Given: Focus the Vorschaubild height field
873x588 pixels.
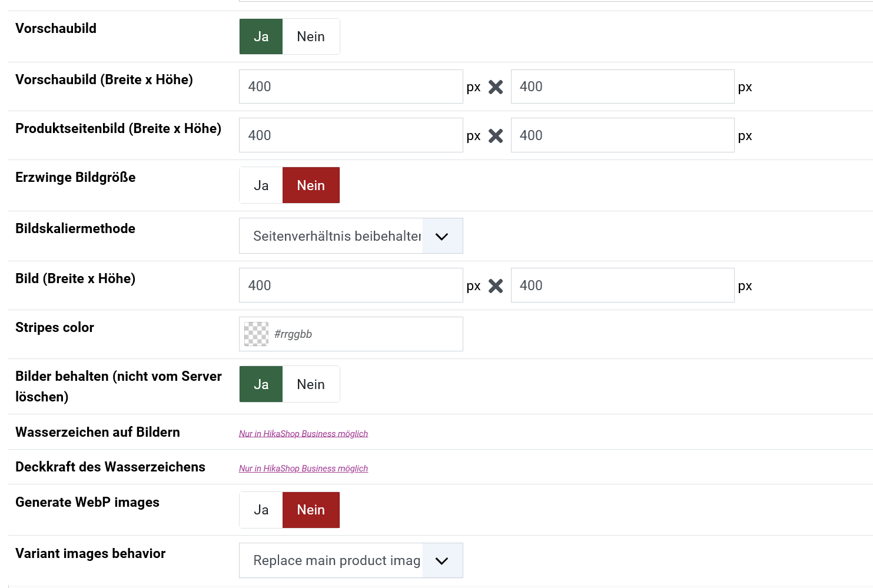Looking at the screenshot, I should (622, 87).
